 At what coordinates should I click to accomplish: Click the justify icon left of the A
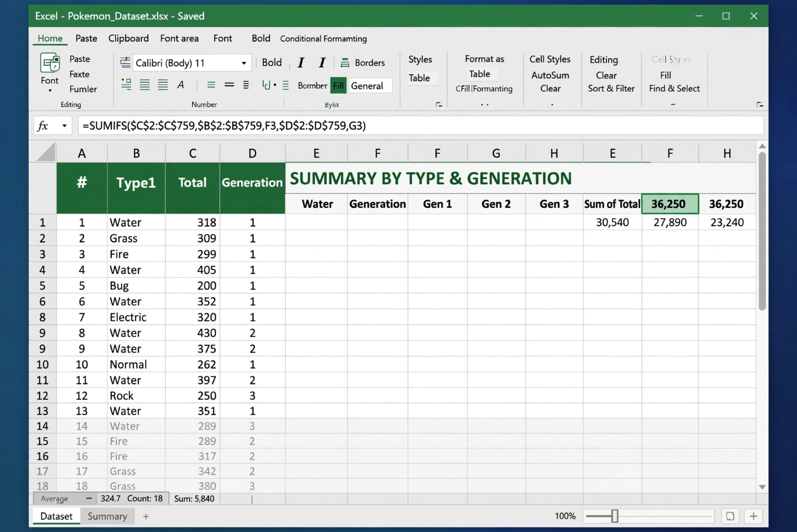tap(163, 85)
